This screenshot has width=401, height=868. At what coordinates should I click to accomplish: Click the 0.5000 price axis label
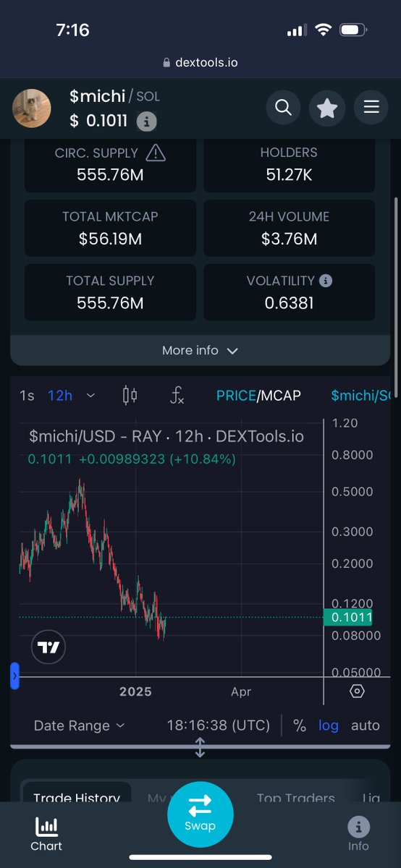point(351,491)
